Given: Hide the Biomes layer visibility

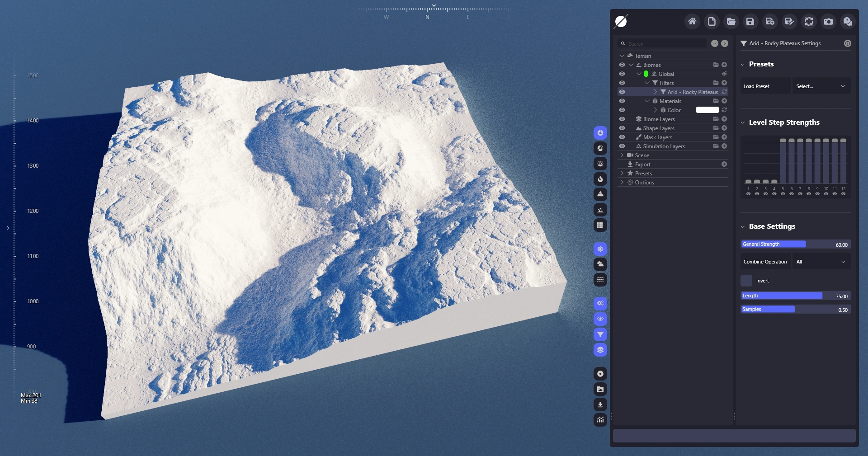Looking at the screenshot, I should click(x=622, y=65).
